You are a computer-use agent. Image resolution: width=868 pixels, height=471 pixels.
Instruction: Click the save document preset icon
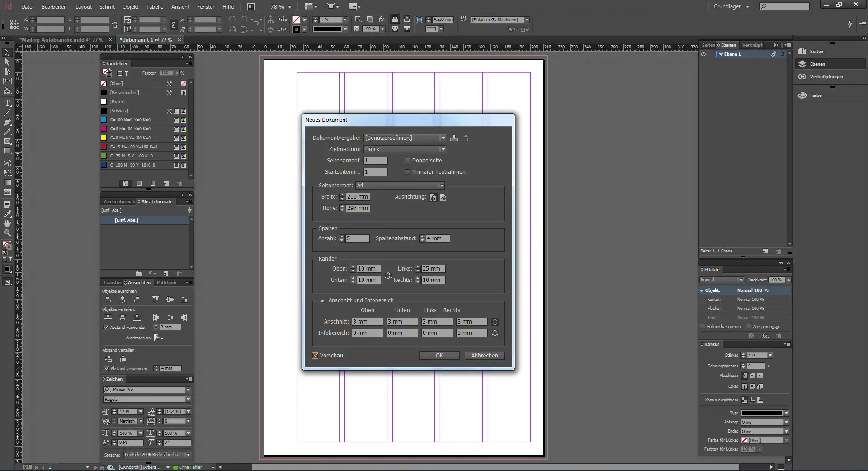(x=454, y=138)
